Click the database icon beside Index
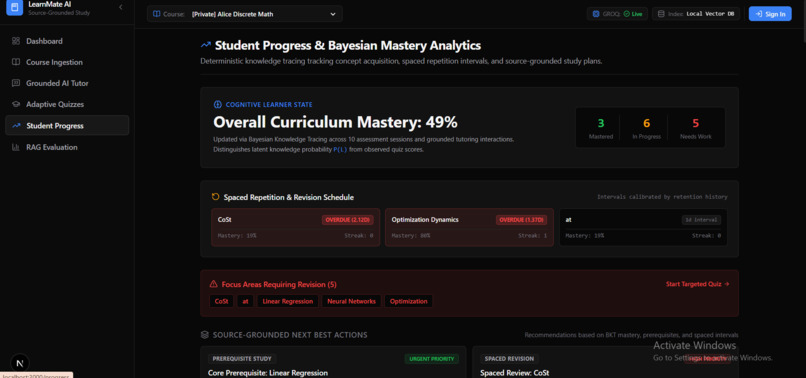 661,14
